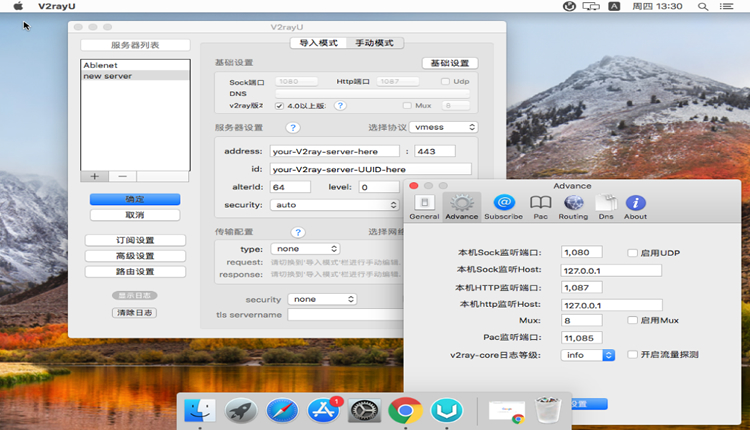Screen dimensions: 750x430
Task: Open the Subscribe tab
Action: (x=503, y=207)
